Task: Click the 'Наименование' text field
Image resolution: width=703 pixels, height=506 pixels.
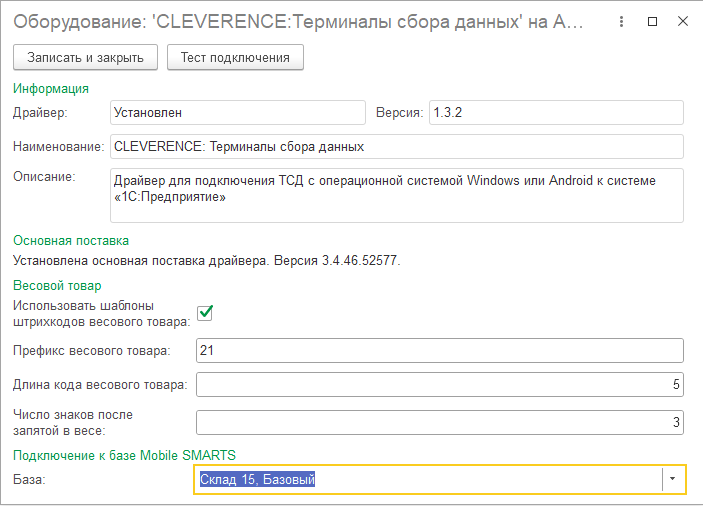Action: point(396,146)
